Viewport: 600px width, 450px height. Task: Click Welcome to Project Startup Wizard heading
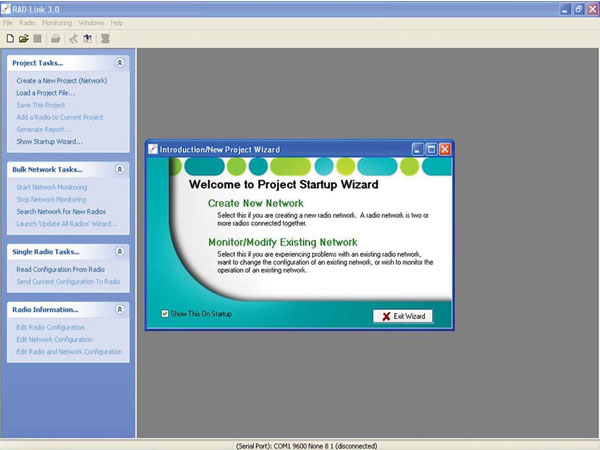[284, 184]
